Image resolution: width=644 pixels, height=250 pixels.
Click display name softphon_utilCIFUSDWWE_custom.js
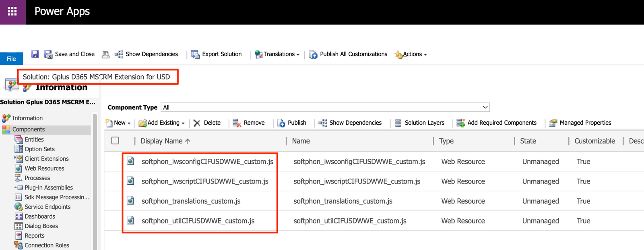198,221
